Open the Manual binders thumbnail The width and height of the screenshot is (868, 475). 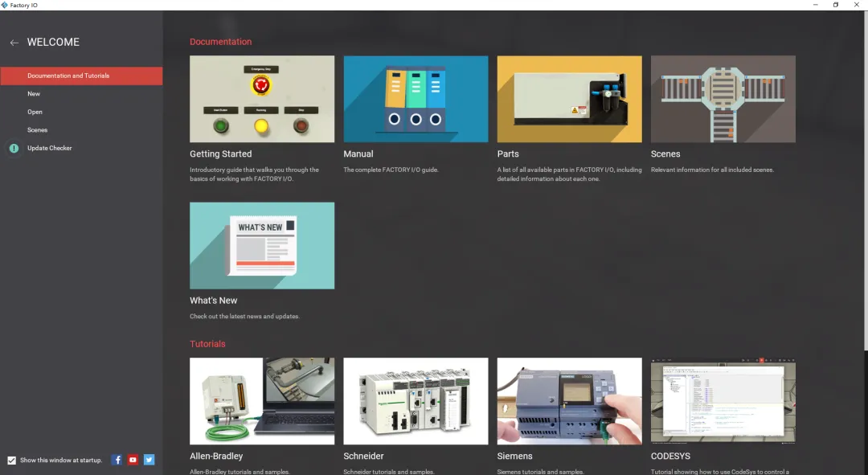tap(416, 99)
